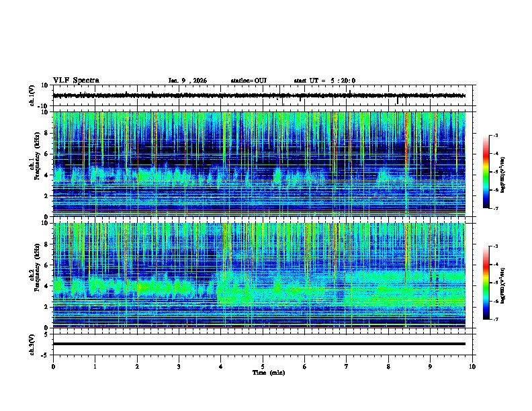The image size is (532, 411).
Task: Click time axis tick label "2"
Action: tap(137, 367)
